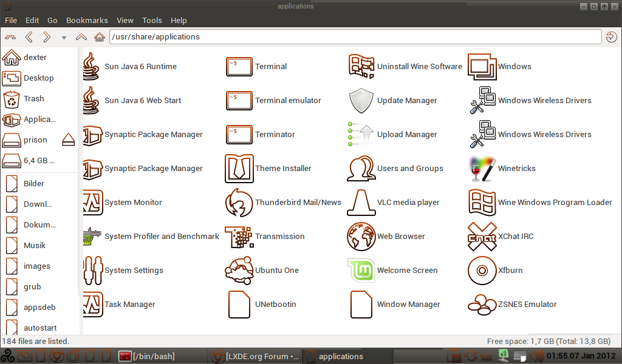Go up to the parent folder

click(x=81, y=37)
